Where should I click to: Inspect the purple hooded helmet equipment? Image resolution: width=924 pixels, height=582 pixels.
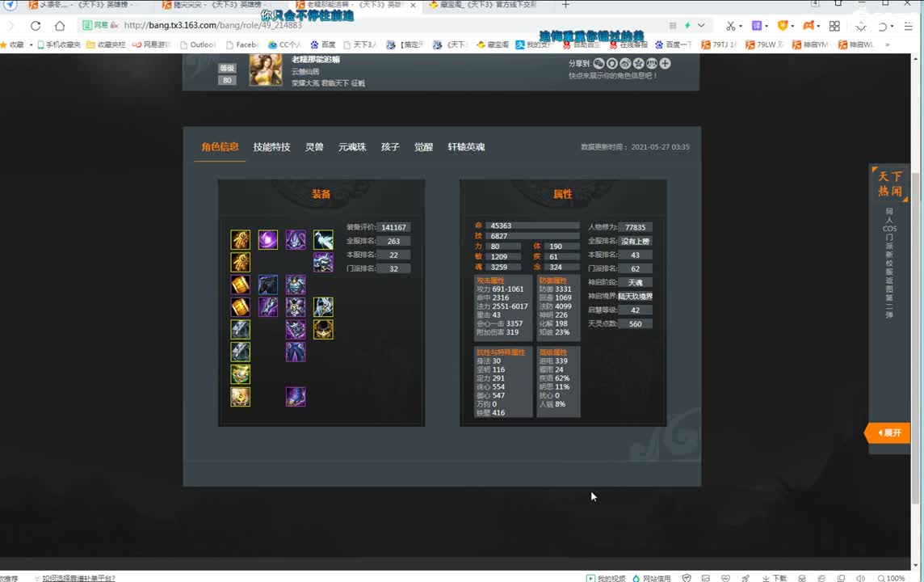click(296, 239)
